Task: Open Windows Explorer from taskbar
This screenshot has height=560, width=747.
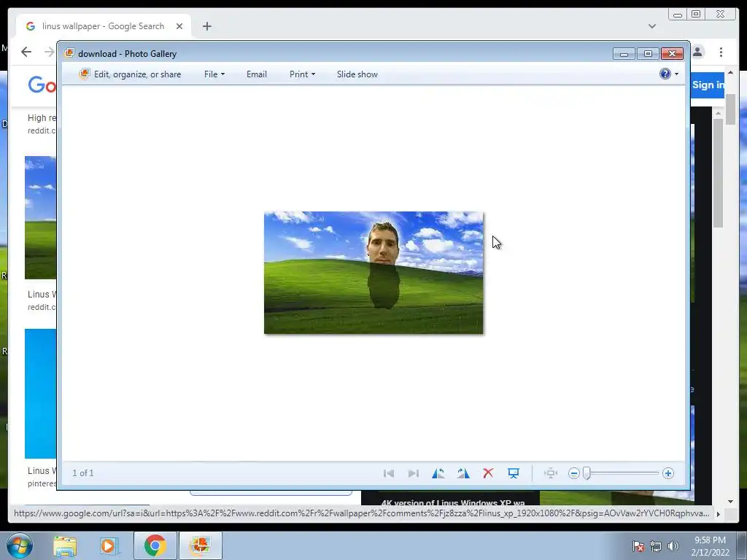Action: pos(65,545)
